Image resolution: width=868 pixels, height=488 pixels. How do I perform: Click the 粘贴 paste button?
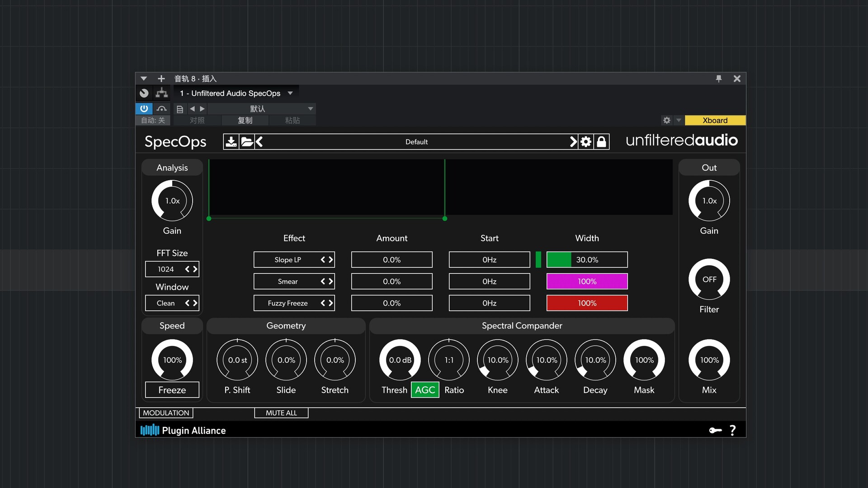292,121
